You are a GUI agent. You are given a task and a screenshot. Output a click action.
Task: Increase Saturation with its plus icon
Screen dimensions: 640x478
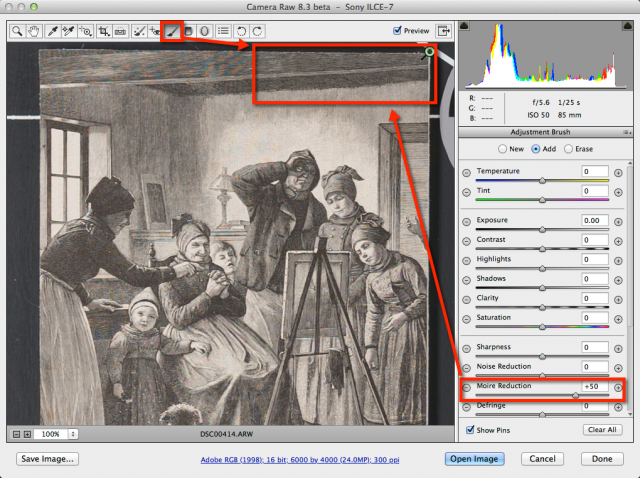click(x=618, y=319)
